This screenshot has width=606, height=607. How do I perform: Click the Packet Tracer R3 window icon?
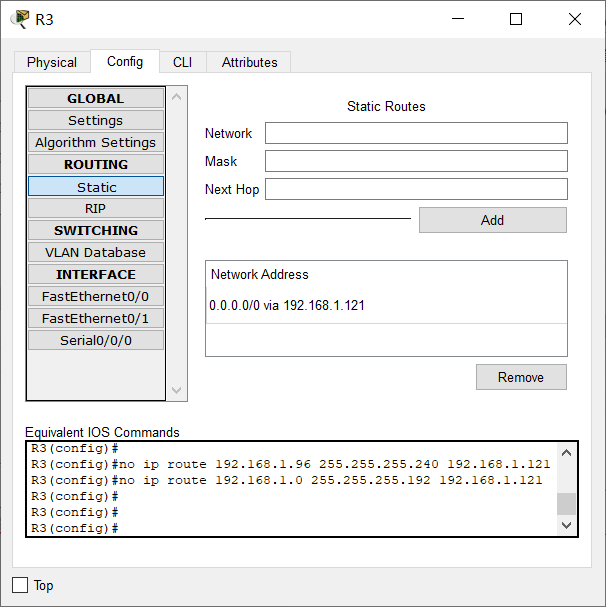pyautogui.click(x=20, y=19)
